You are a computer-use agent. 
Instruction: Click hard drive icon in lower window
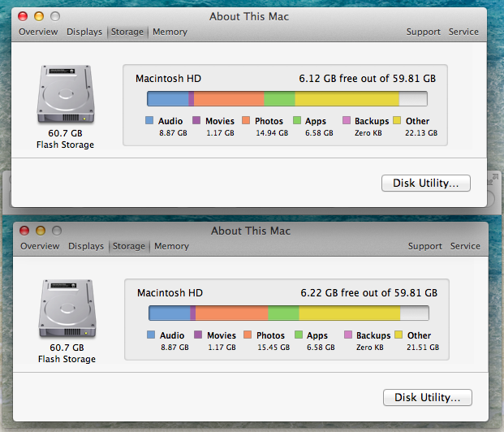coord(67,308)
